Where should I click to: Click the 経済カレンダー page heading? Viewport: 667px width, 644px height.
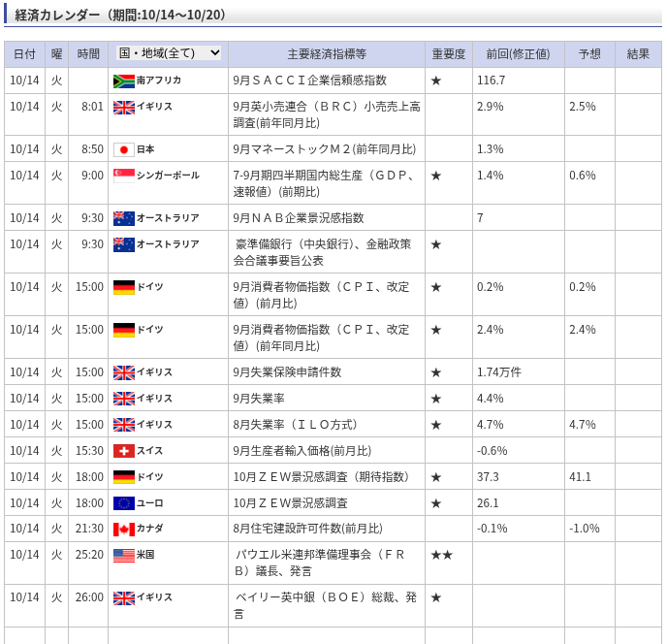tap(120, 15)
